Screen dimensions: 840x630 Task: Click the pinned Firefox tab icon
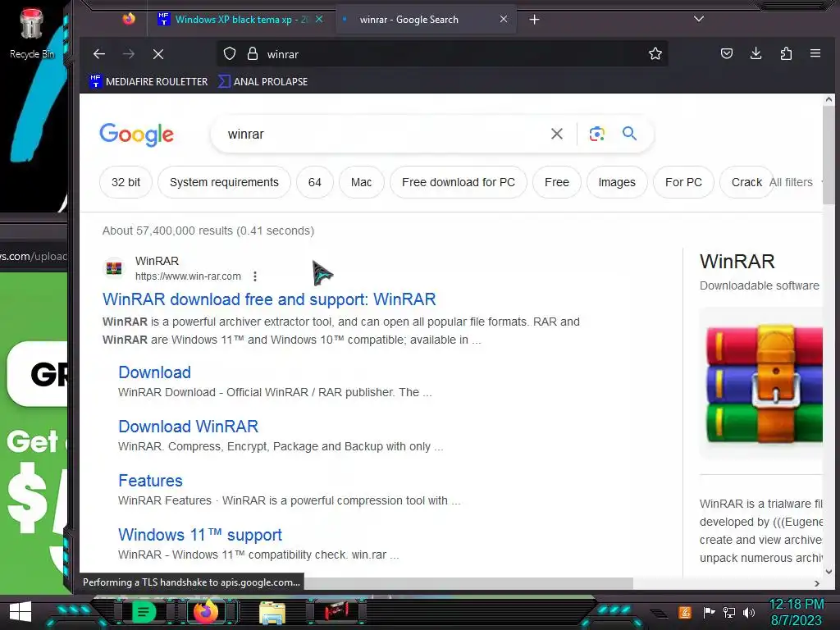(129, 20)
